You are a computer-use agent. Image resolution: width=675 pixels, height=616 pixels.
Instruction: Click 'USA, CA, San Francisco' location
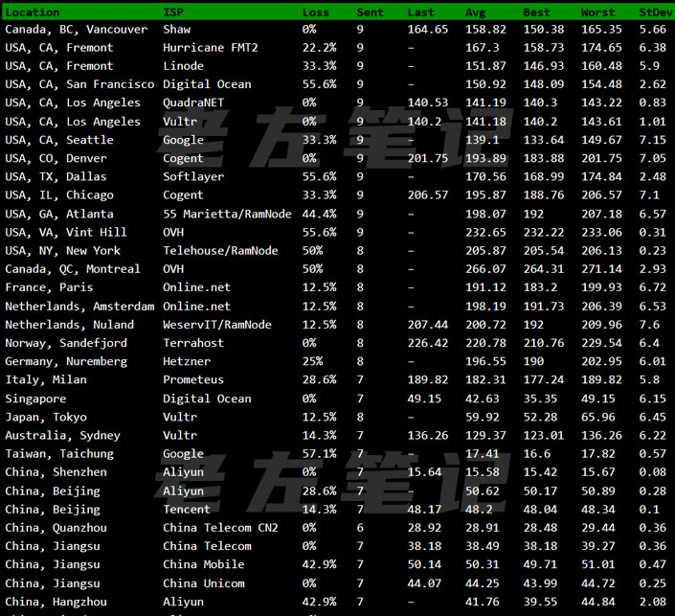(79, 84)
